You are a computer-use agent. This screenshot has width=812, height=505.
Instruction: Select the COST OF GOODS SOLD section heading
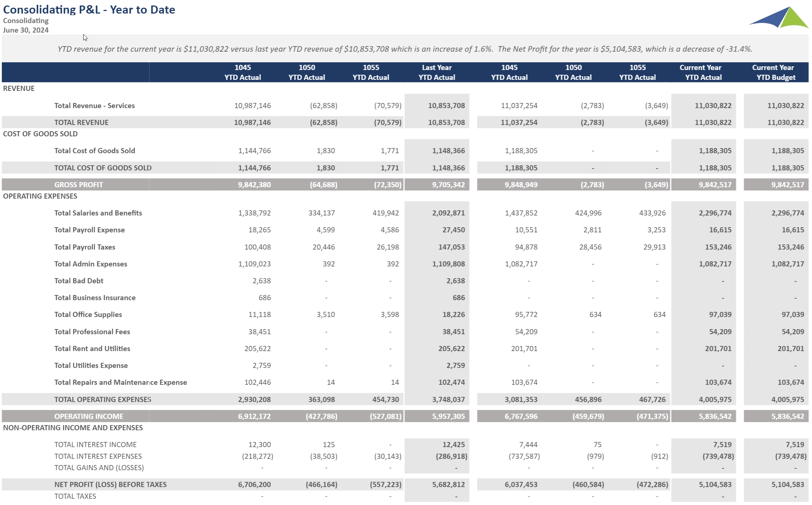click(x=40, y=134)
